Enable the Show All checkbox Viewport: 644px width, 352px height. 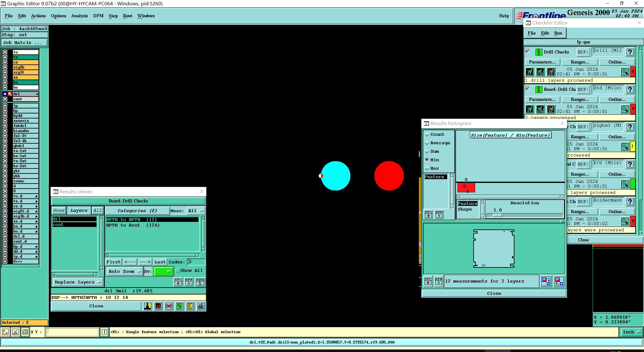(x=178, y=271)
